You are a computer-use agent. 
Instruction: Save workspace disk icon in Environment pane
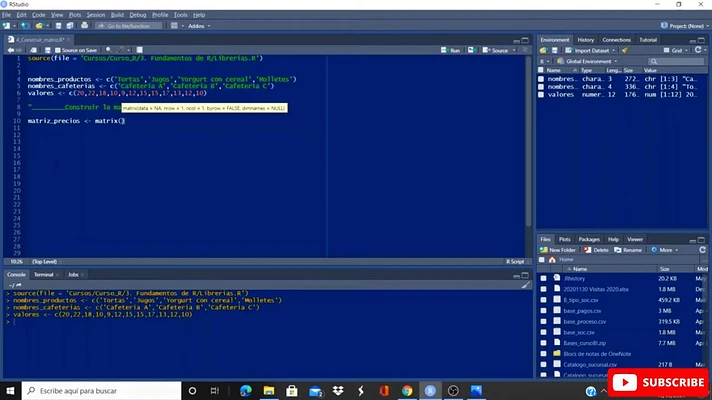pos(554,50)
